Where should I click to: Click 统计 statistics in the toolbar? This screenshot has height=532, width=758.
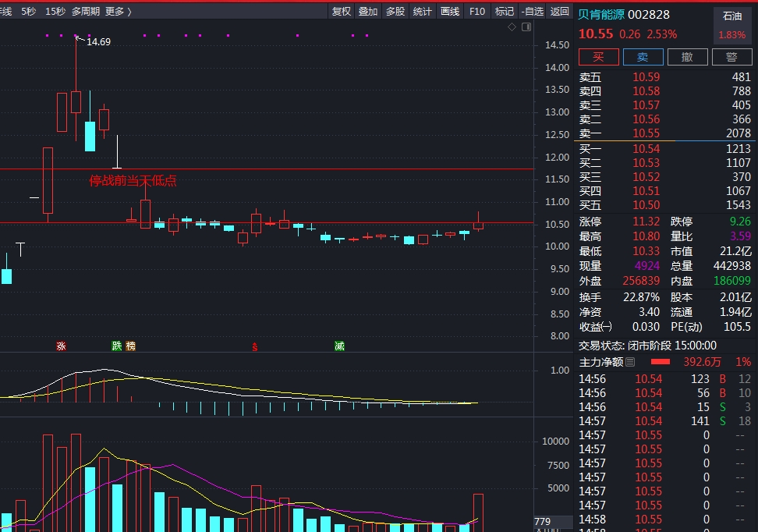[x=422, y=11]
